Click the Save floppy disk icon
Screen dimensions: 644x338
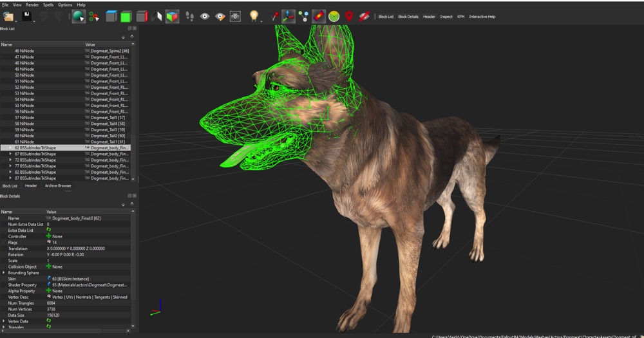[x=26, y=17]
